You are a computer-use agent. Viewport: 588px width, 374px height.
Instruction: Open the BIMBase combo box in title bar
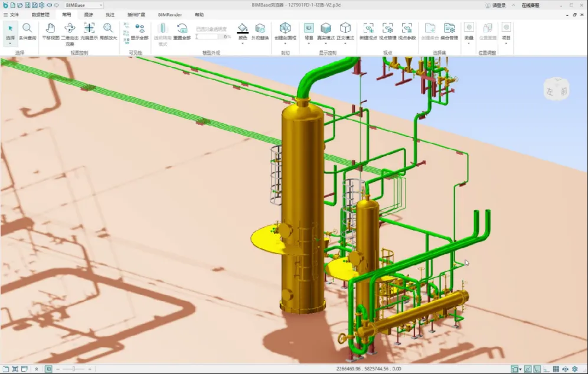coord(83,5)
